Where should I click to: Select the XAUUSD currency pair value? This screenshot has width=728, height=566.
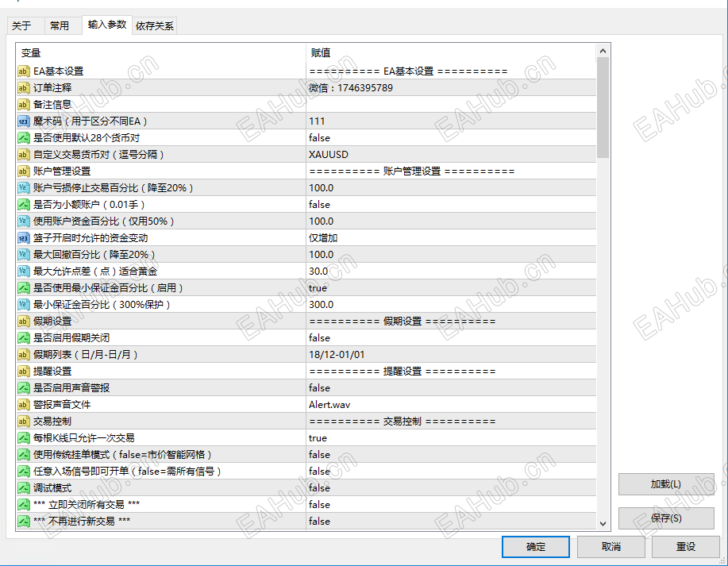tap(329, 155)
